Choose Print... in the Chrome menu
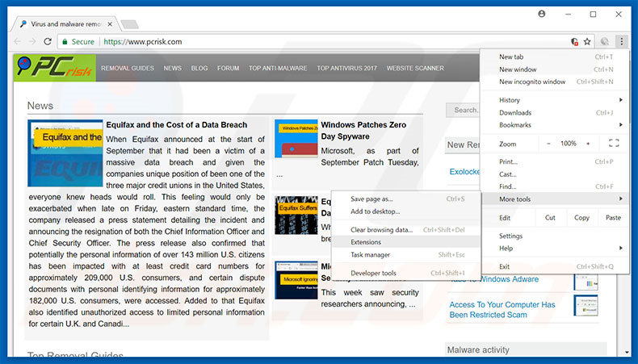The width and height of the screenshot is (638, 364). tap(555, 161)
